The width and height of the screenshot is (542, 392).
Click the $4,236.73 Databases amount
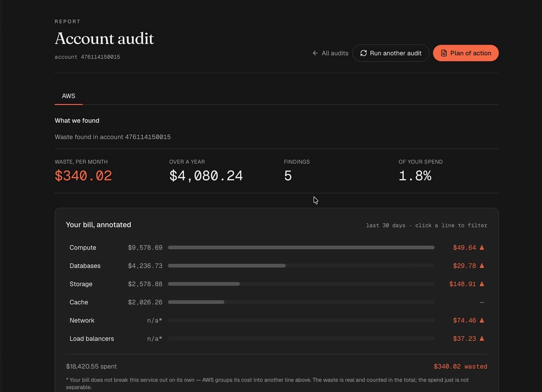click(x=145, y=266)
